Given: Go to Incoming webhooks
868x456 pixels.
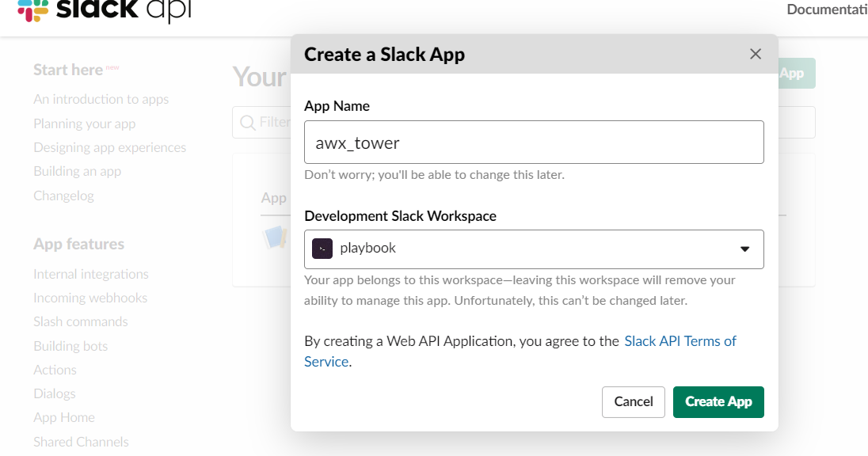Looking at the screenshot, I should [x=90, y=298].
